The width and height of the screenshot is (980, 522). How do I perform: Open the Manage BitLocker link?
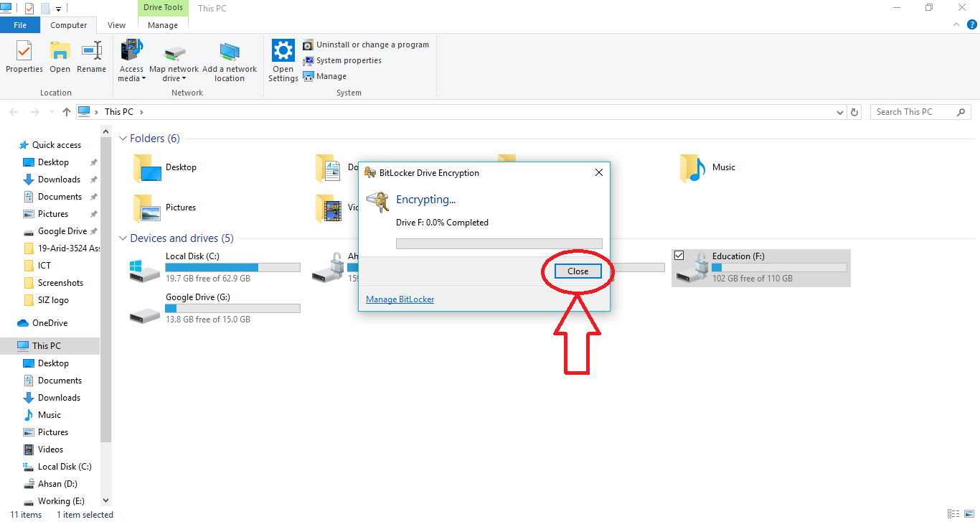tap(400, 299)
